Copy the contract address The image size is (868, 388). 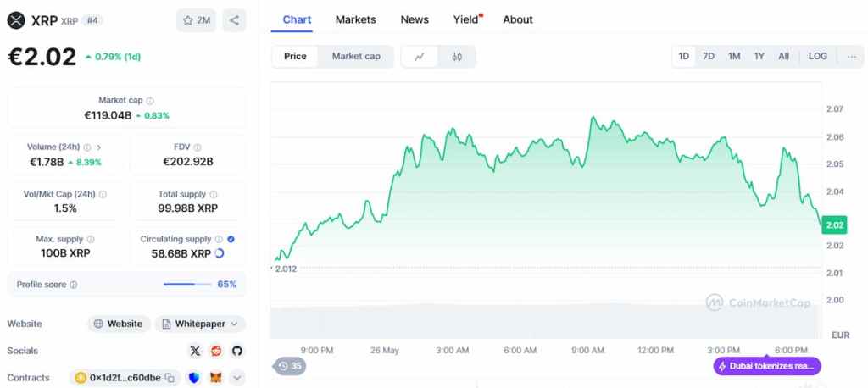[170, 378]
